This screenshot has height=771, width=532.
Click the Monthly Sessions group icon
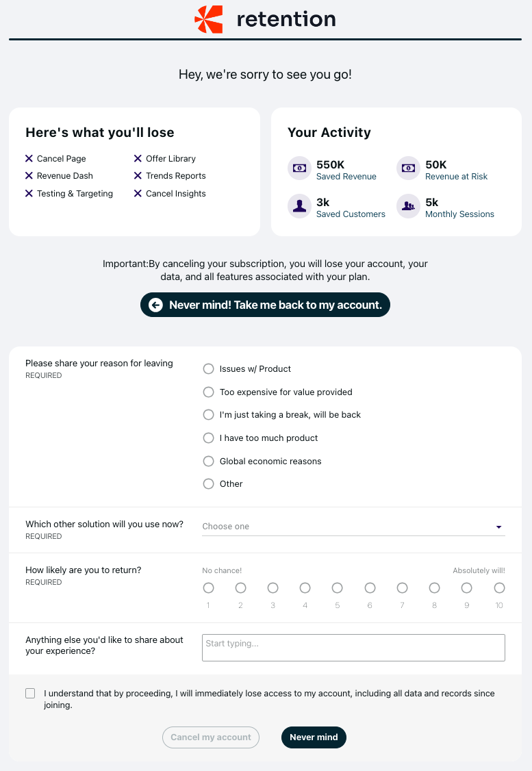click(x=408, y=206)
